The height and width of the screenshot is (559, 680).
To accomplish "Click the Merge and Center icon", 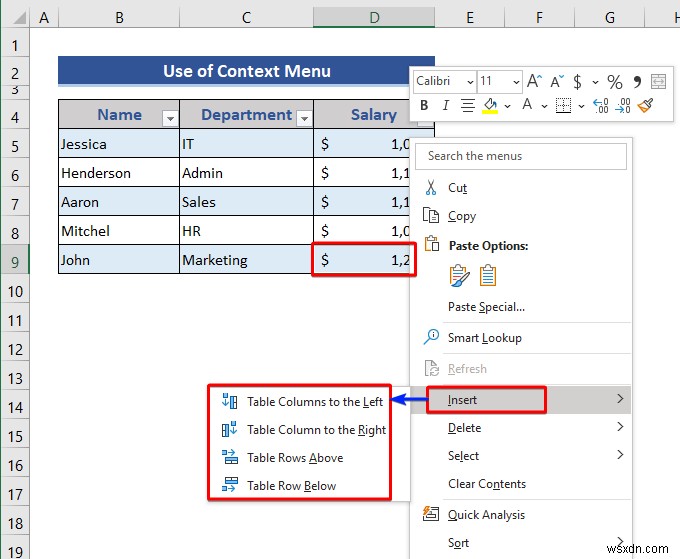I will (658, 81).
